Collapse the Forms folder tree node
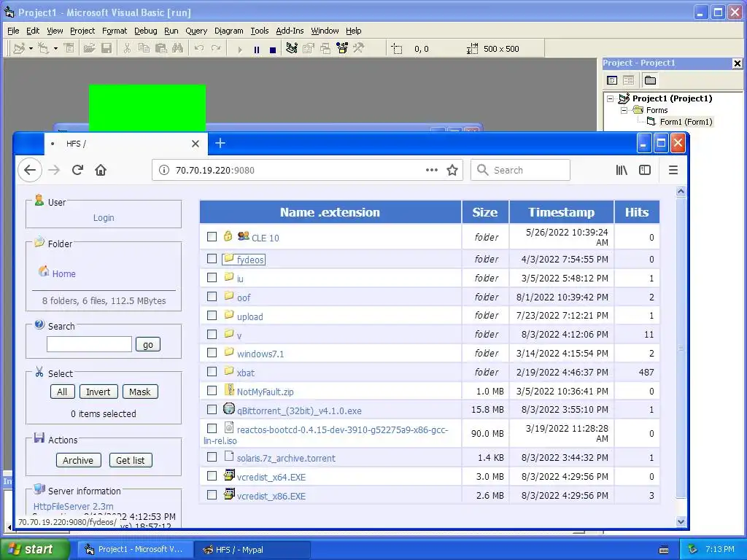This screenshot has width=747, height=560. pos(624,111)
